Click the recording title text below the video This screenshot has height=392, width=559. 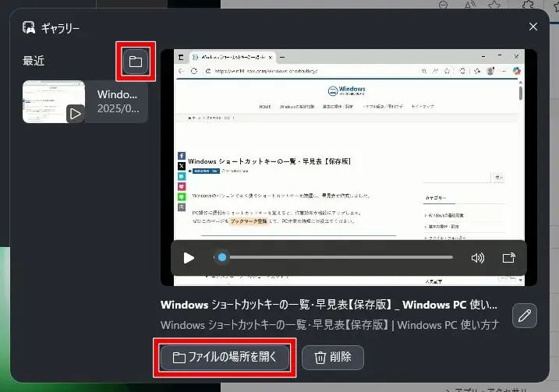[x=329, y=305]
